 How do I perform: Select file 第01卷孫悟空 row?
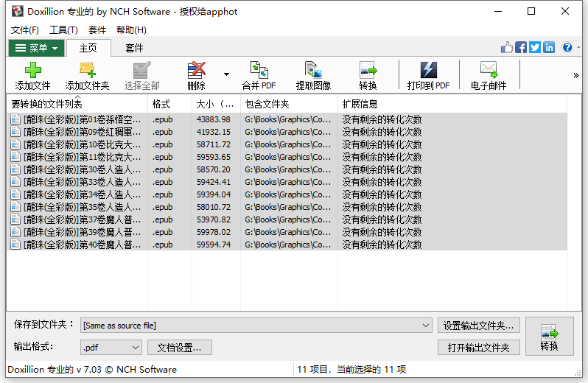[287, 119]
